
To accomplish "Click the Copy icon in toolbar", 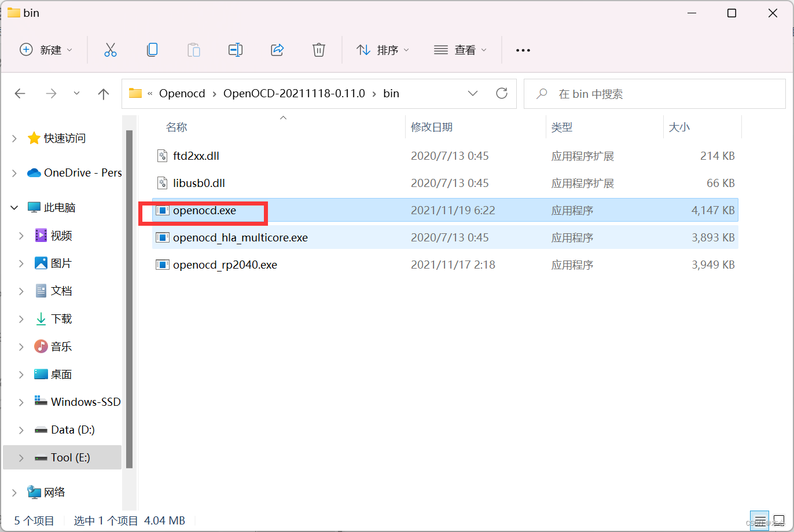I will [x=152, y=50].
